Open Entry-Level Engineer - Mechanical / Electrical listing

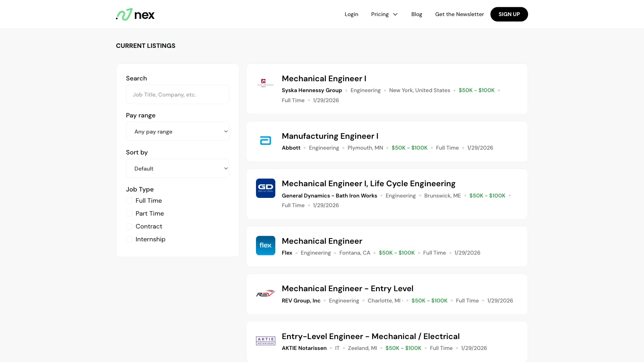click(371, 336)
